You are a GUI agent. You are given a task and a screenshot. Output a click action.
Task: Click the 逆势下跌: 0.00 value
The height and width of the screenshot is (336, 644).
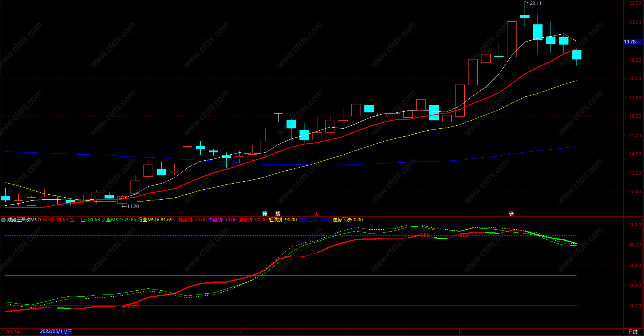(348, 220)
